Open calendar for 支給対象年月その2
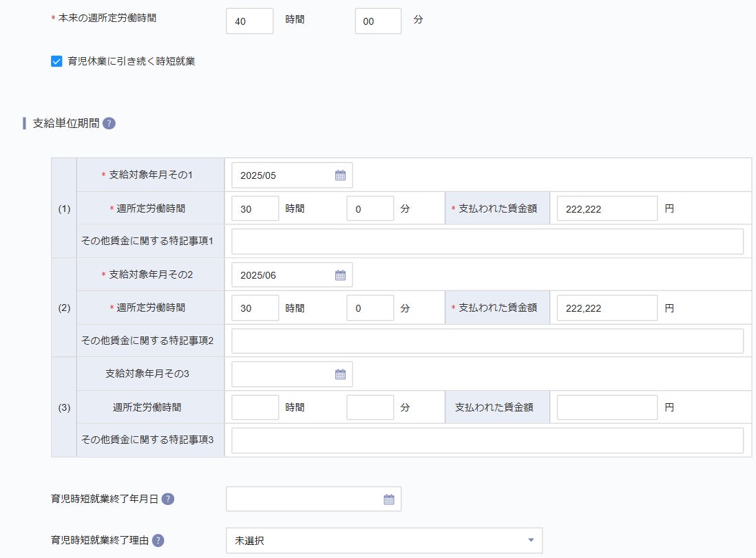Screen dimensions: 756x558 tap(340, 275)
